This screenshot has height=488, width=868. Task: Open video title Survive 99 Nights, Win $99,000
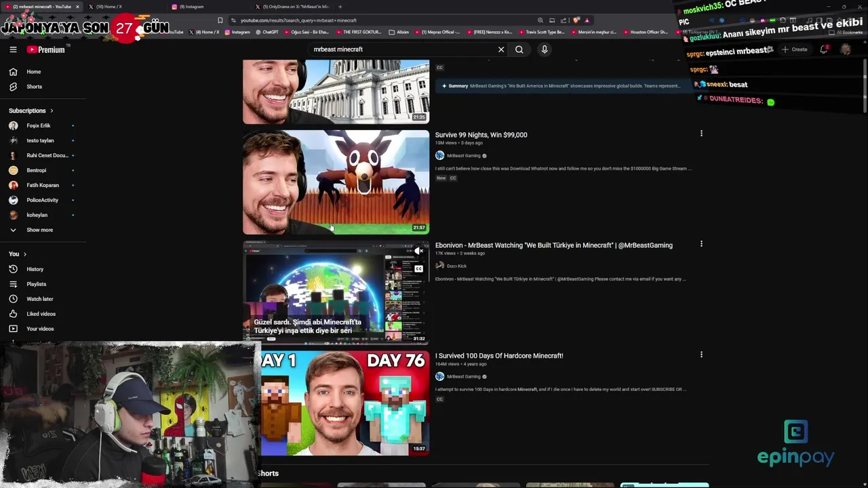click(x=481, y=135)
